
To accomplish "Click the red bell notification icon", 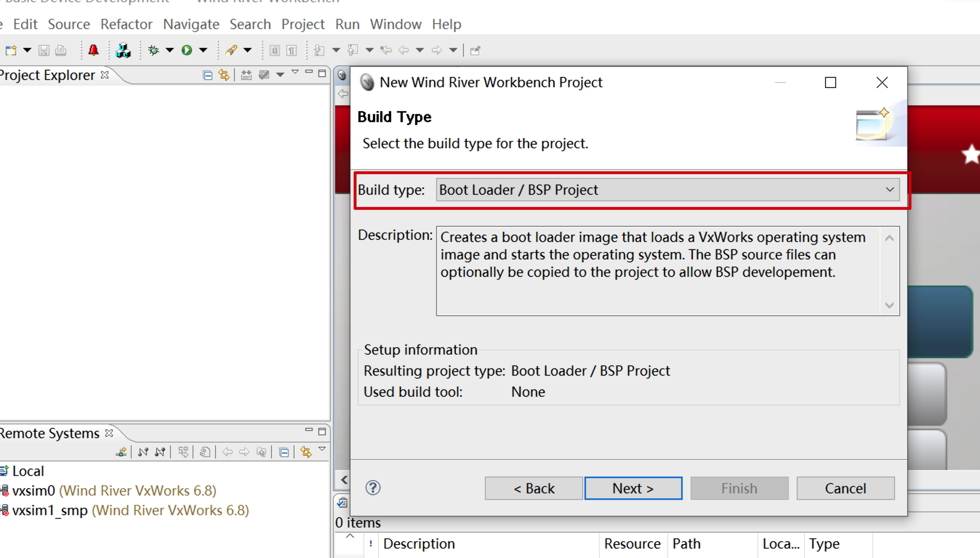I will click(x=93, y=50).
